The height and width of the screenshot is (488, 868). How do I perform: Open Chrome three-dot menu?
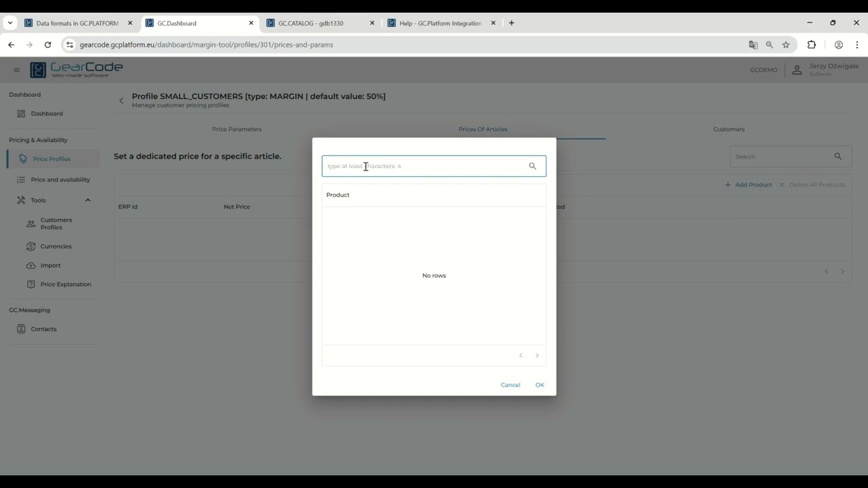tap(857, 45)
